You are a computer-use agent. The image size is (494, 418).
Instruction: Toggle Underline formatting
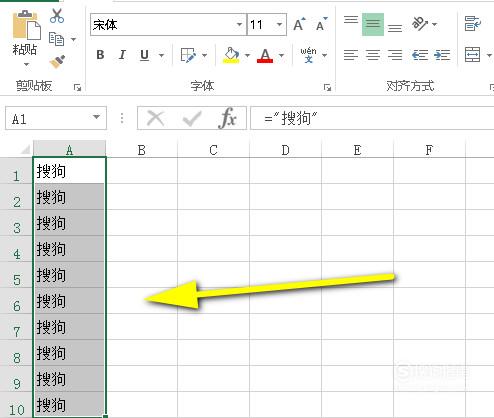(144, 55)
